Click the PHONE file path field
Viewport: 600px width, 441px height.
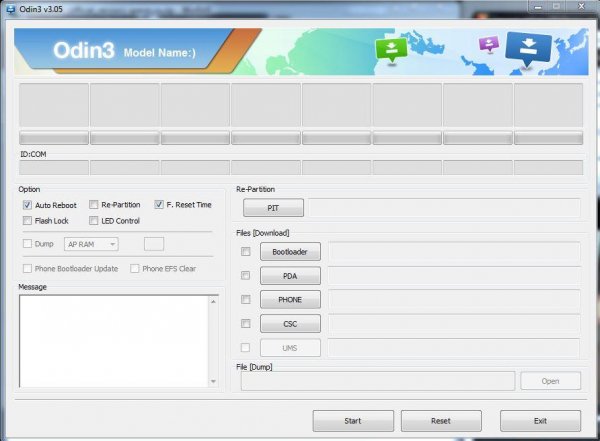click(454, 299)
